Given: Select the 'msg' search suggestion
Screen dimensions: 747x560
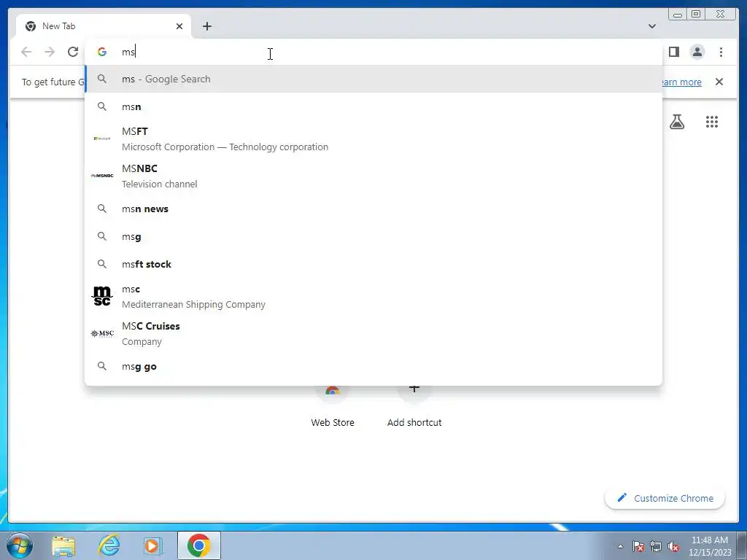Looking at the screenshot, I should pyautogui.click(x=373, y=236).
